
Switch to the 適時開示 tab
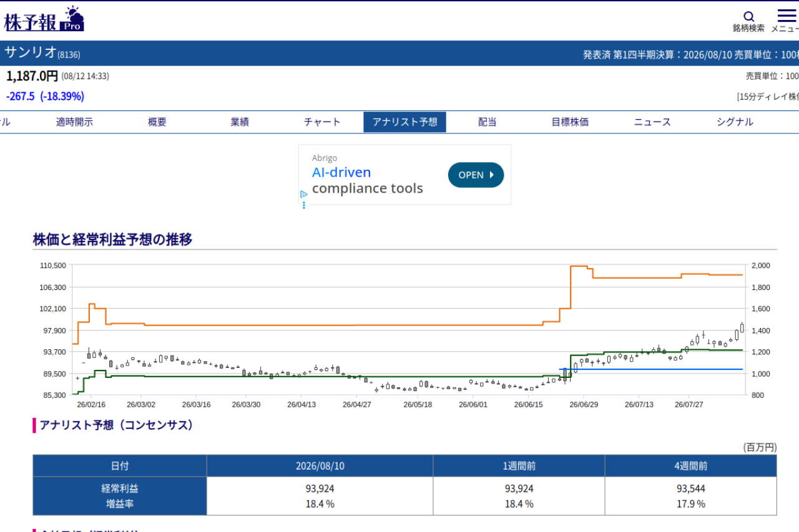click(74, 122)
